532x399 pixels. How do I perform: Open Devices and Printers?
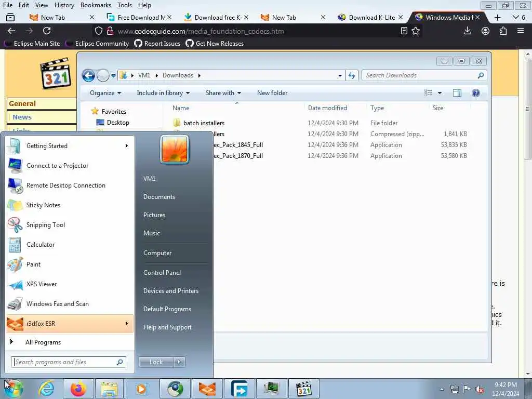point(170,291)
